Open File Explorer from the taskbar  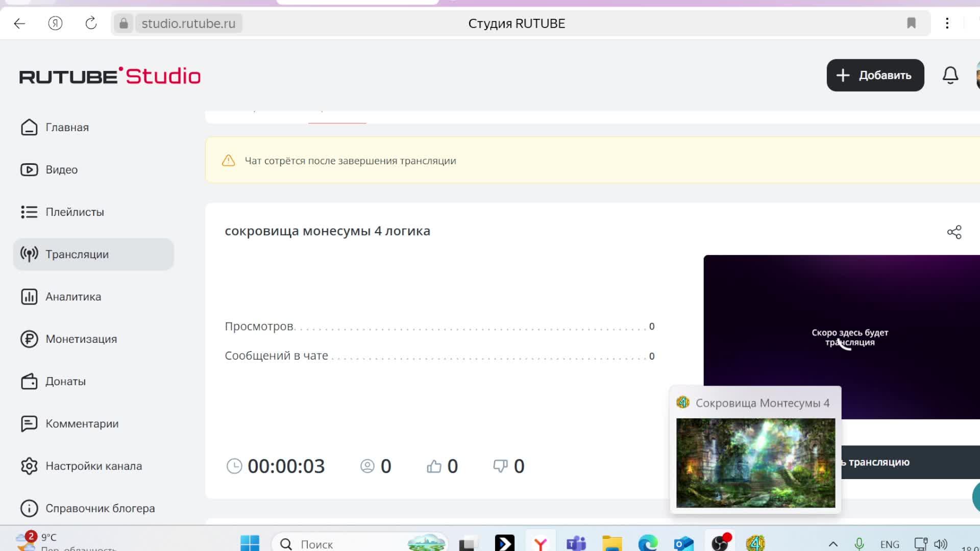click(x=611, y=544)
